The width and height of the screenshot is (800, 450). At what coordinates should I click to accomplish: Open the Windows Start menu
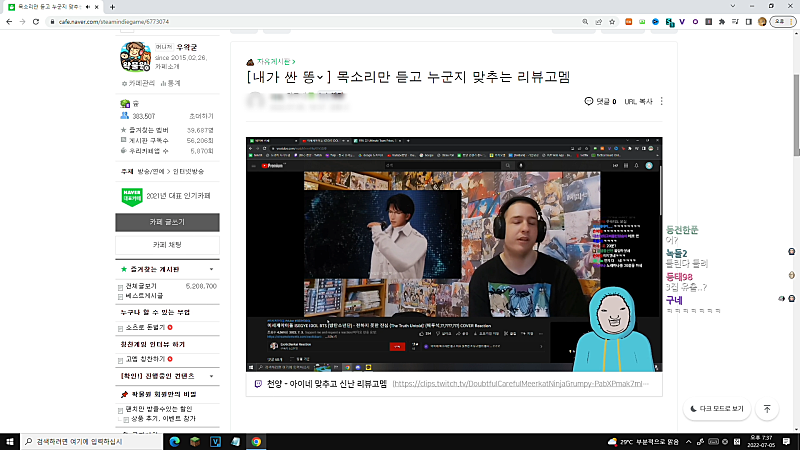coord(9,441)
